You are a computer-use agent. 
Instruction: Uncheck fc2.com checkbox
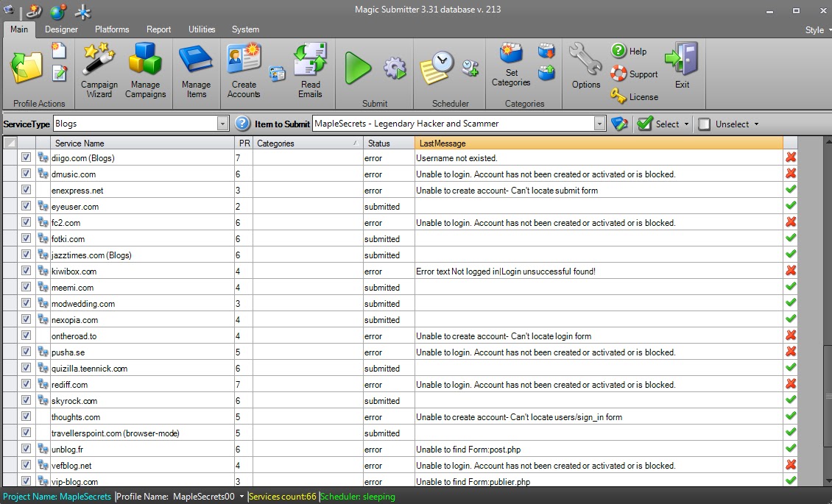[26, 222]
